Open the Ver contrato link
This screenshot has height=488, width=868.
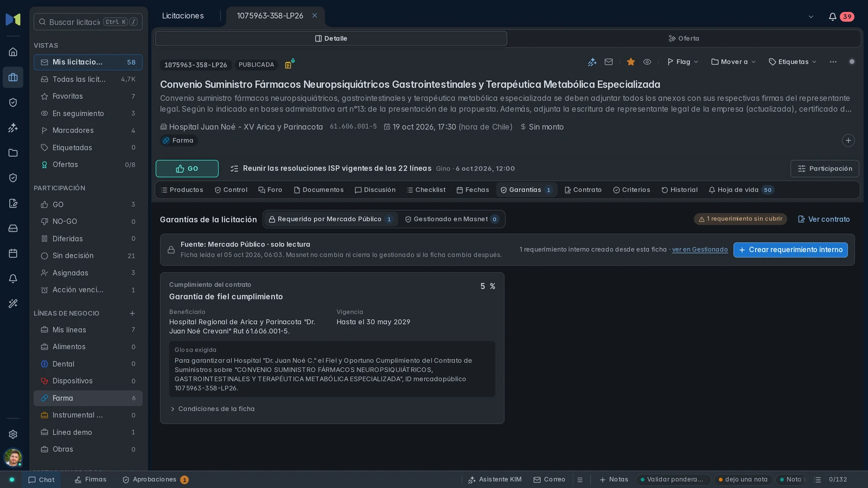pos(824,219)
